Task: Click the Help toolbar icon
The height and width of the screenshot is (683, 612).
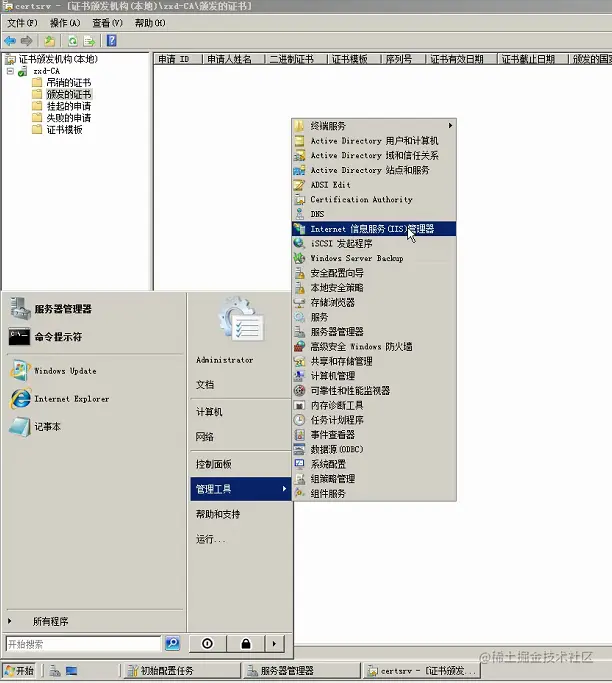Action: pyautogui.click(x=112, y=41)
